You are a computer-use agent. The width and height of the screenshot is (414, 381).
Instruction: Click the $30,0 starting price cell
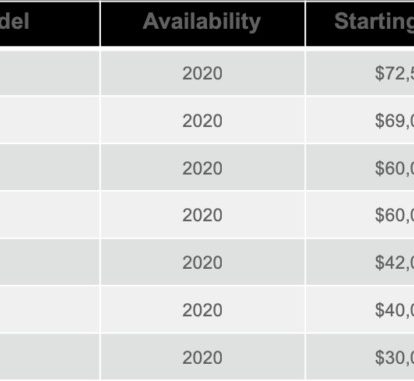point(360,357)
